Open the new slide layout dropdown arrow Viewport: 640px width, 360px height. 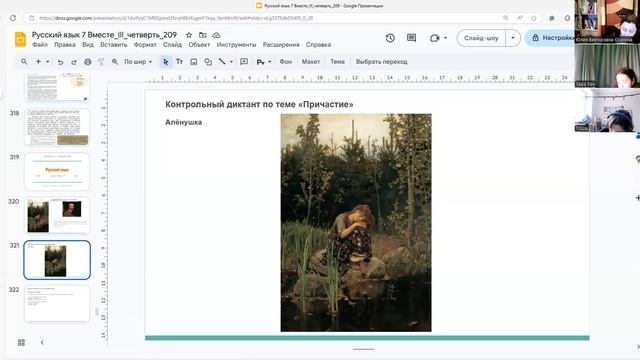pyautogui.click(x=48, y=62)
